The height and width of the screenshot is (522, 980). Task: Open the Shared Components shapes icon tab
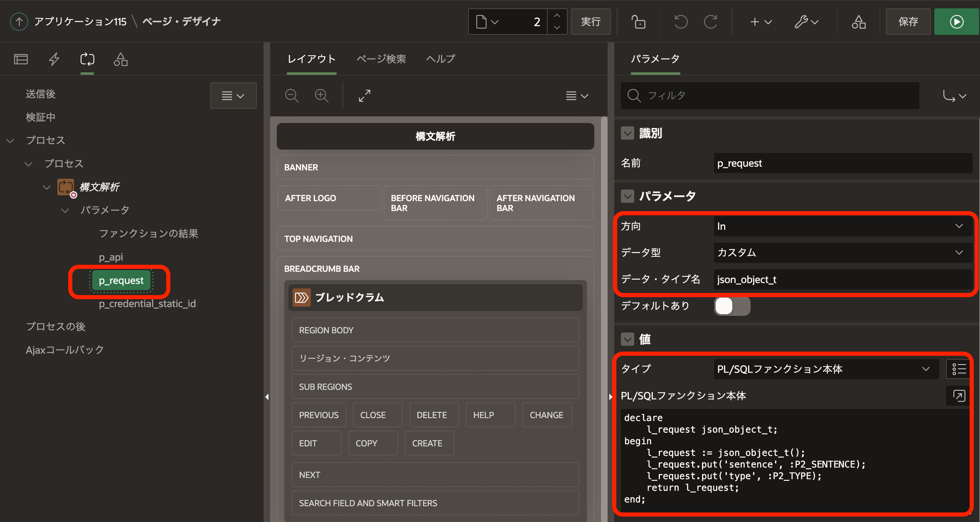[x=121, y=59]
